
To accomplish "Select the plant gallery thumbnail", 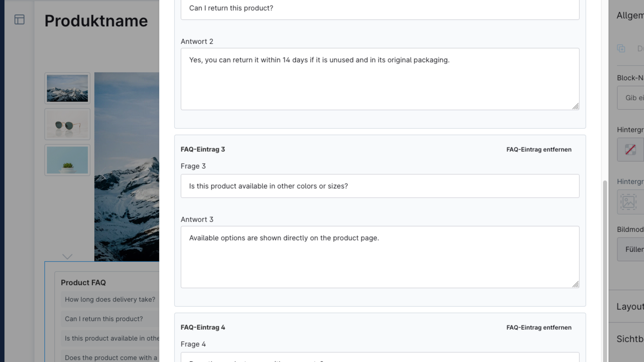I will pyautogui.click(x=67, y=160).
